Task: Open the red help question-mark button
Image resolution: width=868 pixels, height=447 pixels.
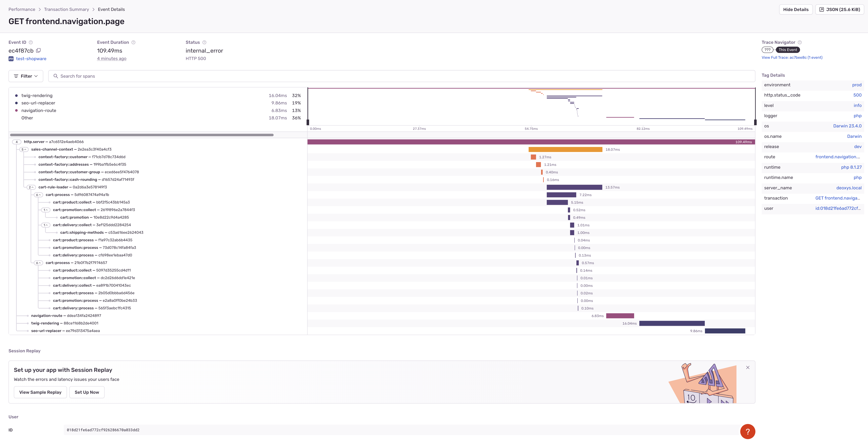Action: coord(747,431)
